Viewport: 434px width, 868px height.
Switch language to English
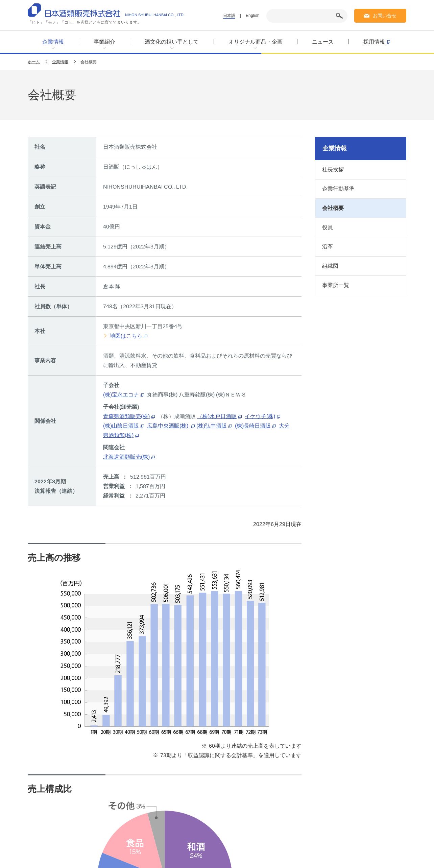(x=252, y=16)
